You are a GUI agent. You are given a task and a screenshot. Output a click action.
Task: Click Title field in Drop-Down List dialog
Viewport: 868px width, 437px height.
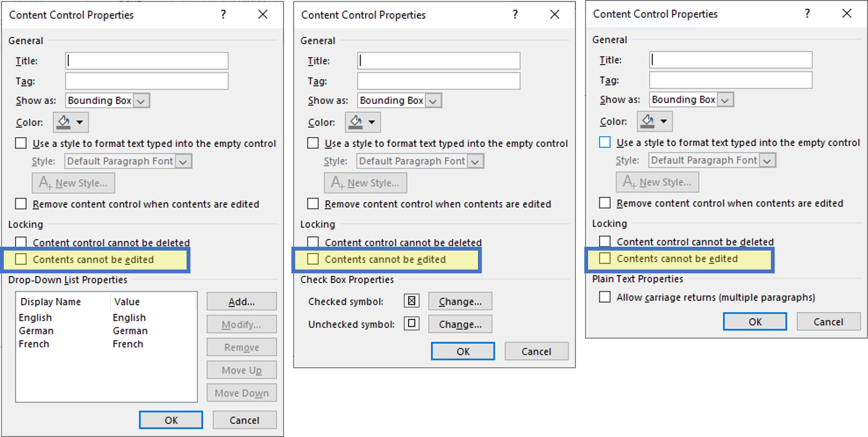pyautogui.click(x=146, y=61)
